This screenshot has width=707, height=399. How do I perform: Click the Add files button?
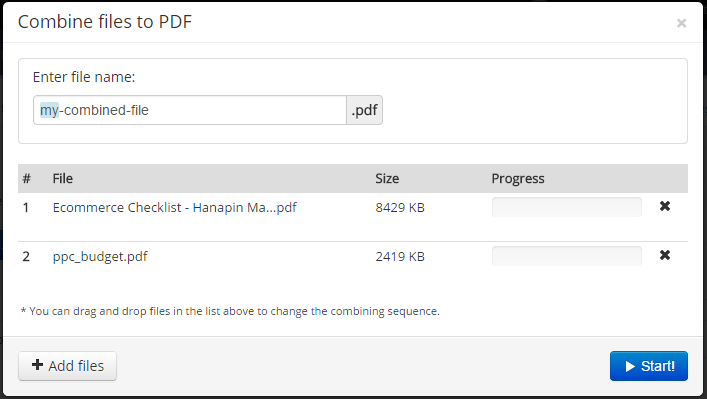click(67, 366)
